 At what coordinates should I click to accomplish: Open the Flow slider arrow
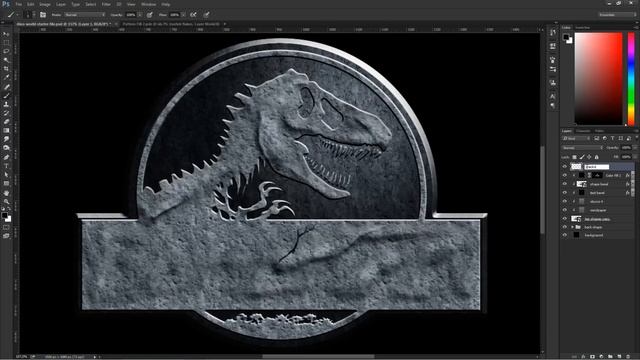[x=183, y=15]
